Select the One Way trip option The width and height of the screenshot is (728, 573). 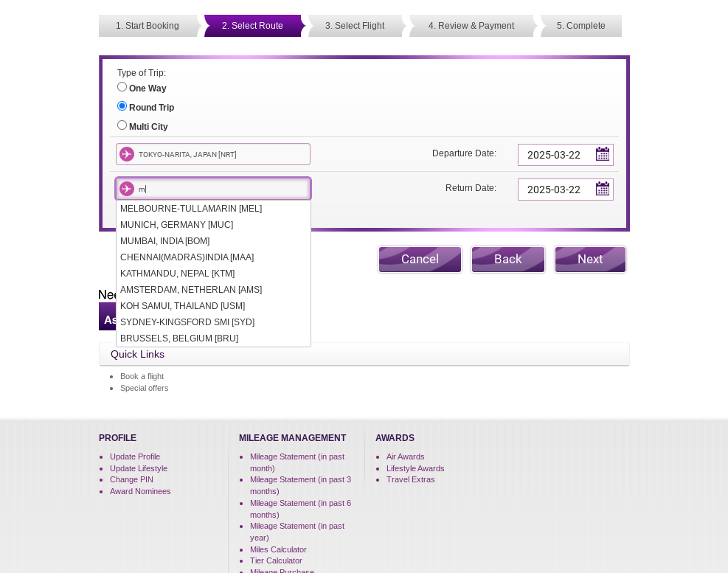pos(122,87)
